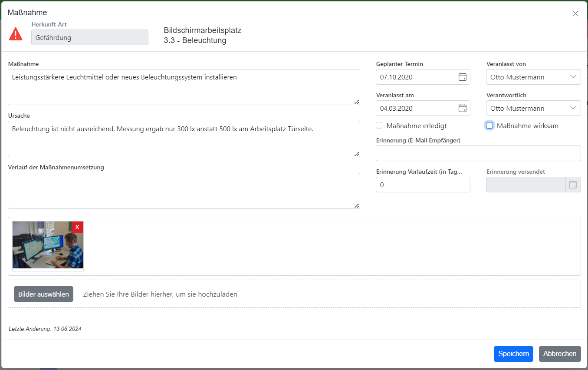Click the 'Bildschirmarbeitsplatz' heading text
The image size is (588, 370).
pos(203,30)
